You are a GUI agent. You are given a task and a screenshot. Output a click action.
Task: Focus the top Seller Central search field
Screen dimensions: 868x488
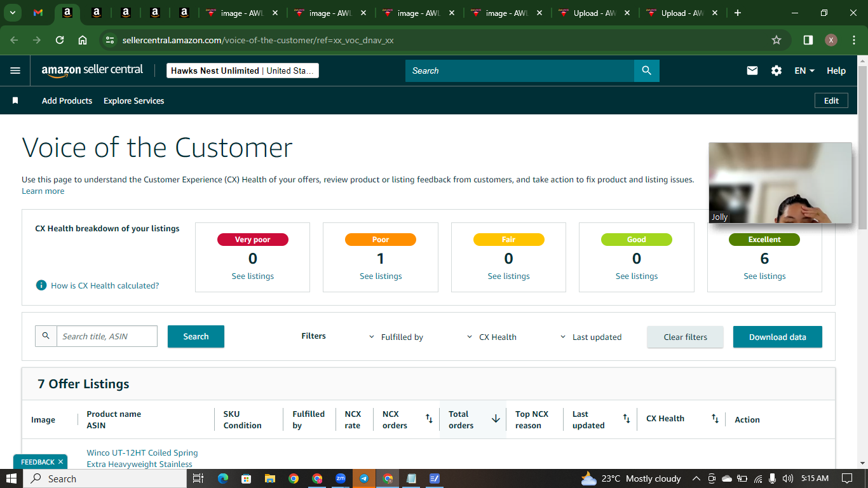point(520,71)
